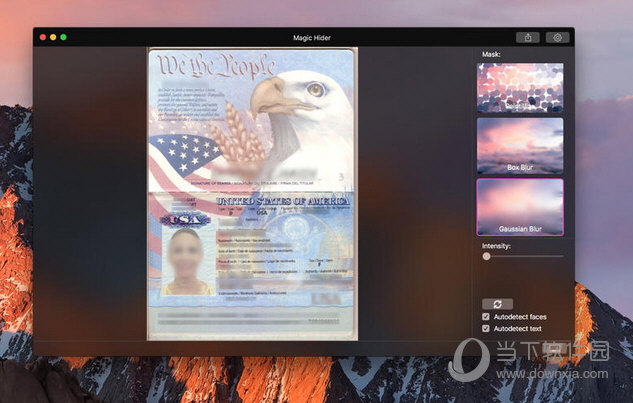
Task: Toggle the Autodetect faces checkbox
Action: [x=486, y=317]
